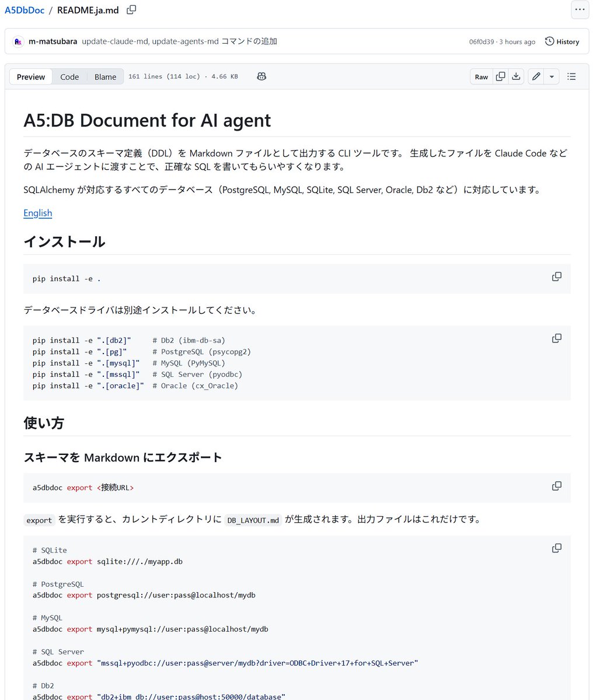This screenshot has height=700, width=593.
Task: Click the mssql+pyodbc export command line
Action: pyautogui.click(x=225, y=663)
